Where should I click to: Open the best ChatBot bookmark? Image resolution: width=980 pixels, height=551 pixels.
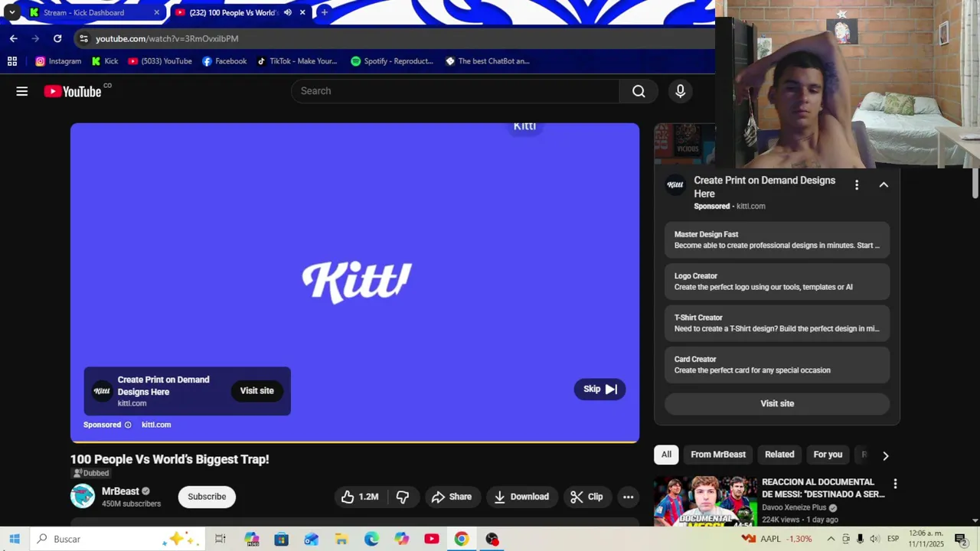point(487,61)
